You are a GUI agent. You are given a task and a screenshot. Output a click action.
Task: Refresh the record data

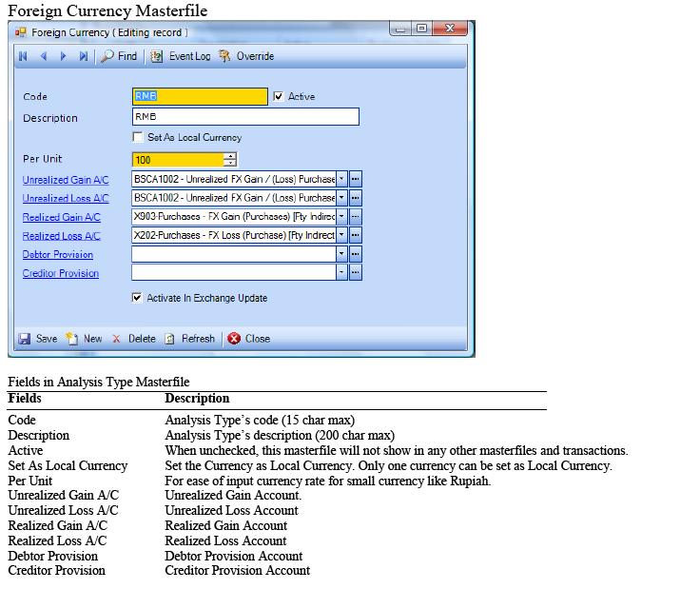190,339
